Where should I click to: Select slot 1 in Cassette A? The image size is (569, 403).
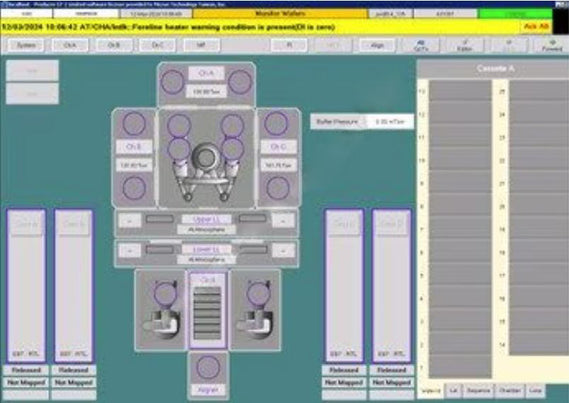(460, 367)
